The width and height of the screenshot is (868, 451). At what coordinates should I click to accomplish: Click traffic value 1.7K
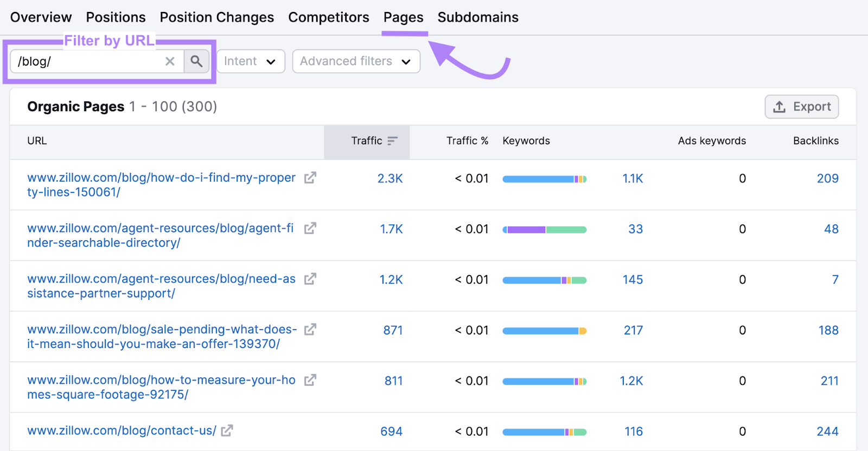(x=391, y=229)
